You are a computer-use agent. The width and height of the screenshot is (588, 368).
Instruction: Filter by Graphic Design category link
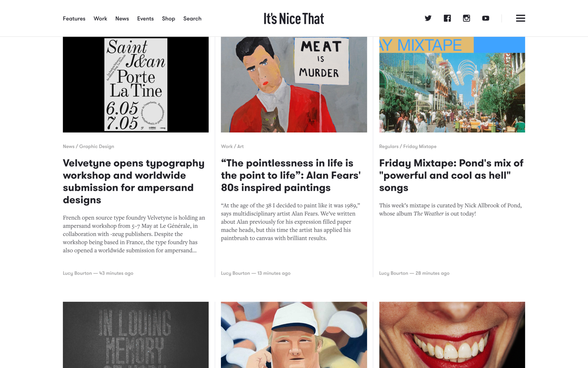pos(97,147)
